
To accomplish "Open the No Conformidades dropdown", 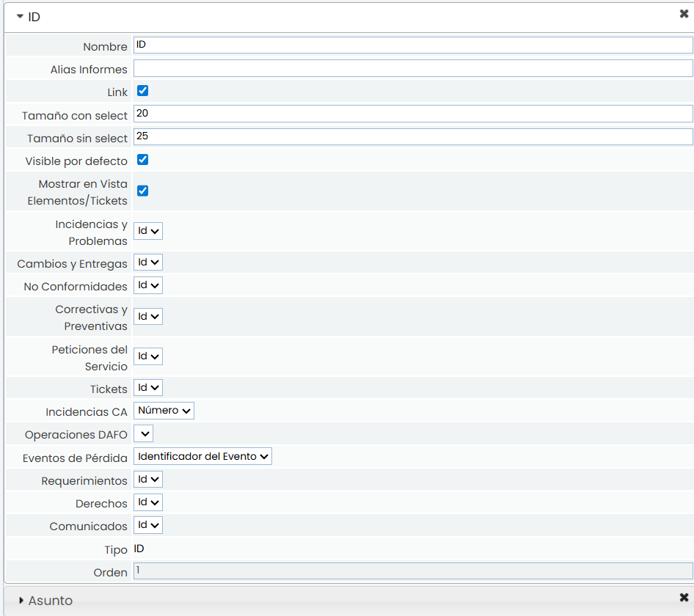I will (148, 285).
